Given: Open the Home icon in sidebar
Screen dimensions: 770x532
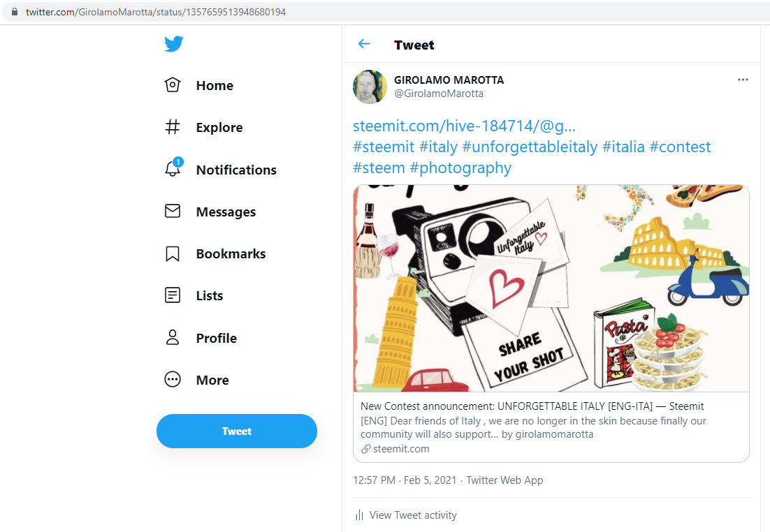Looking at the screenshot, I should pos(172,85).
